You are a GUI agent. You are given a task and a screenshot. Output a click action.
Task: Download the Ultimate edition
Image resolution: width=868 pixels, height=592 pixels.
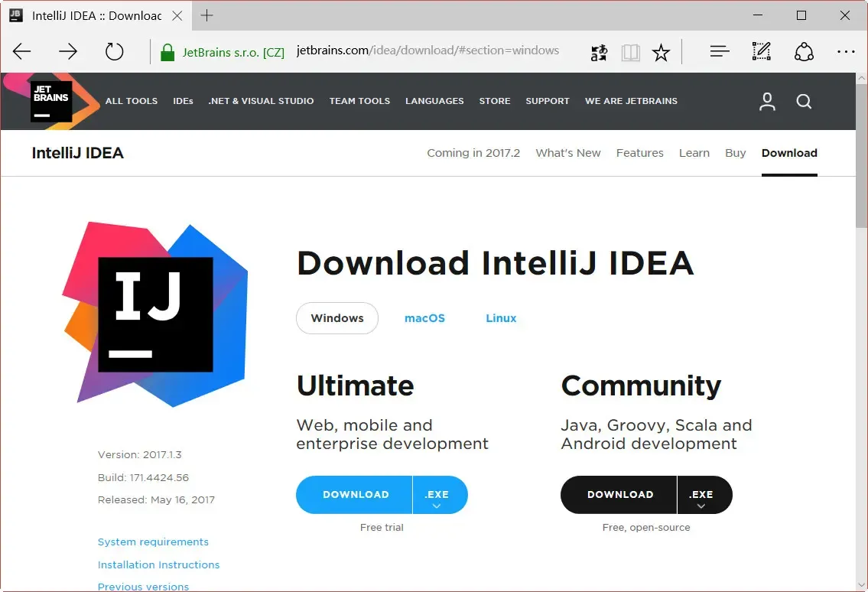(x=354, y=495)
